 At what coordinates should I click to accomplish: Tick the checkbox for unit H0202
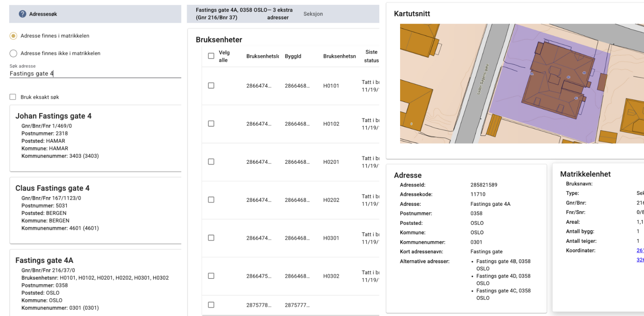coord(211,200)
